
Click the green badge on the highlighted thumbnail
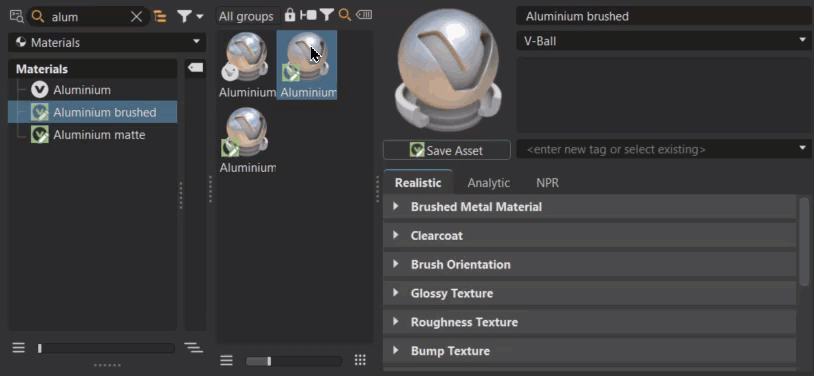[291, 73]
